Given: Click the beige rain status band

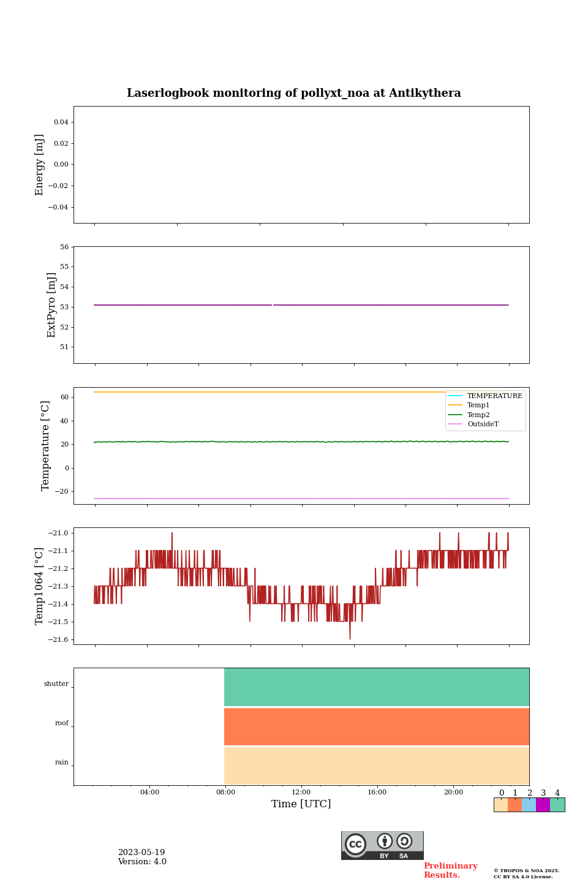Looking at the screenshot, I should pos(377,766).
